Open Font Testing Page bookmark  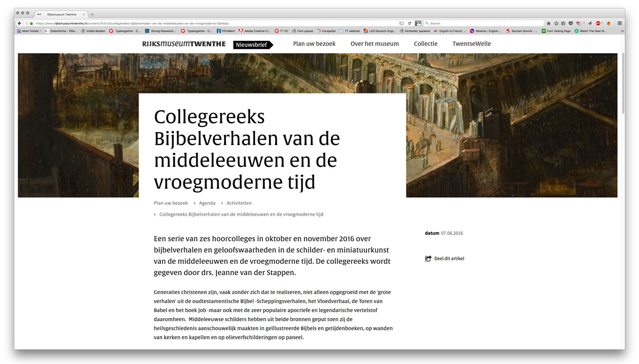coord(556,31)
